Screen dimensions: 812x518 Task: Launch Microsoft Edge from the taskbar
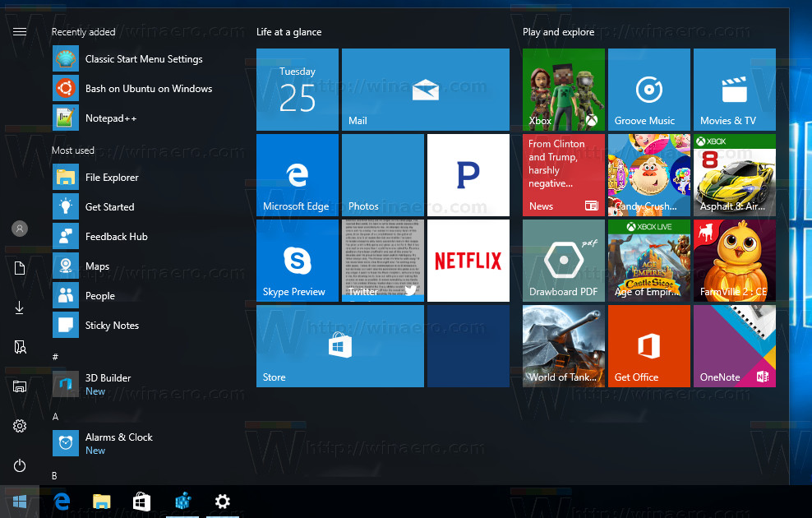point(62,502)
